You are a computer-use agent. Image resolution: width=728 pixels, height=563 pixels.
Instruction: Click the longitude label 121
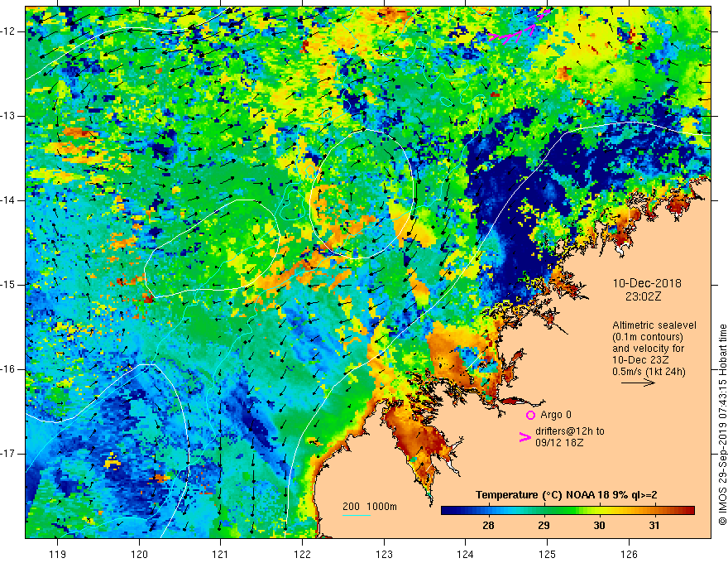click(x=221, y=554)
